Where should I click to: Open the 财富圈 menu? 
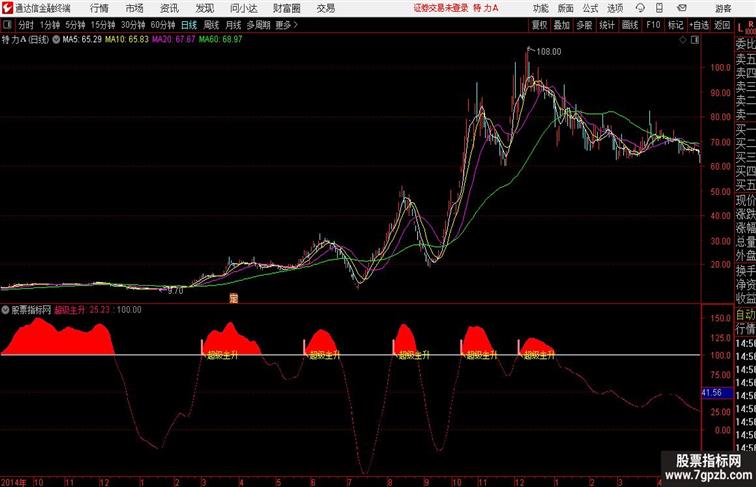coord(287,8)
